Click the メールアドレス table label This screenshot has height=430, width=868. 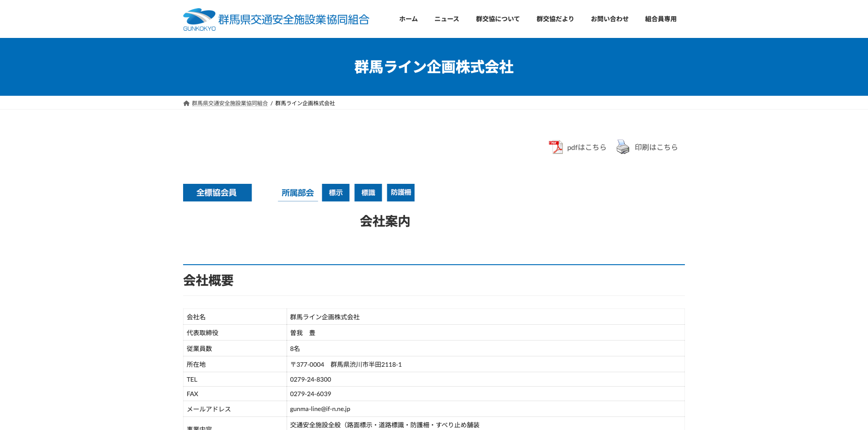[209, 409]
